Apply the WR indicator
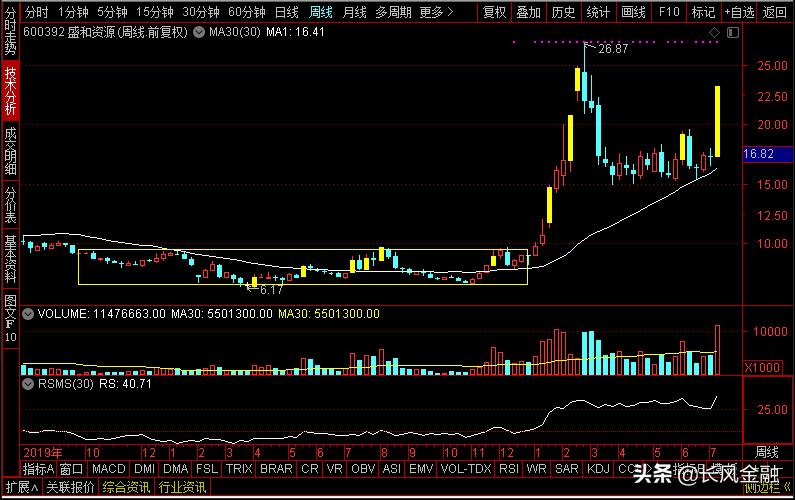This screenshot has height=500, width=795. tap(536, 469)
